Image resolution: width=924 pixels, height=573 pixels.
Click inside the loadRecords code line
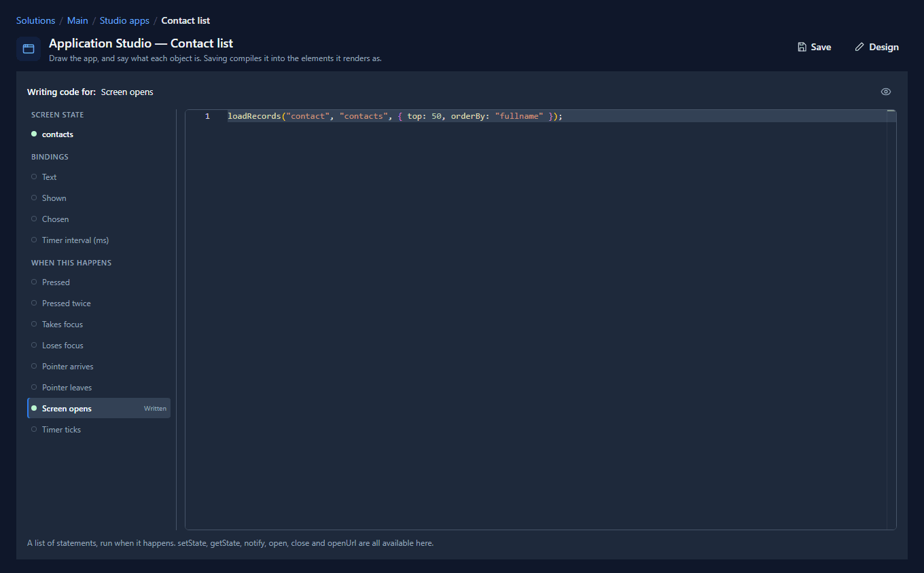pos(395,116)
